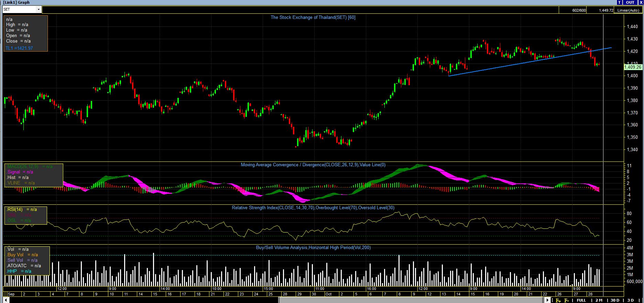Click the Vol legend entry in volume panel

[x=18, y=249]
